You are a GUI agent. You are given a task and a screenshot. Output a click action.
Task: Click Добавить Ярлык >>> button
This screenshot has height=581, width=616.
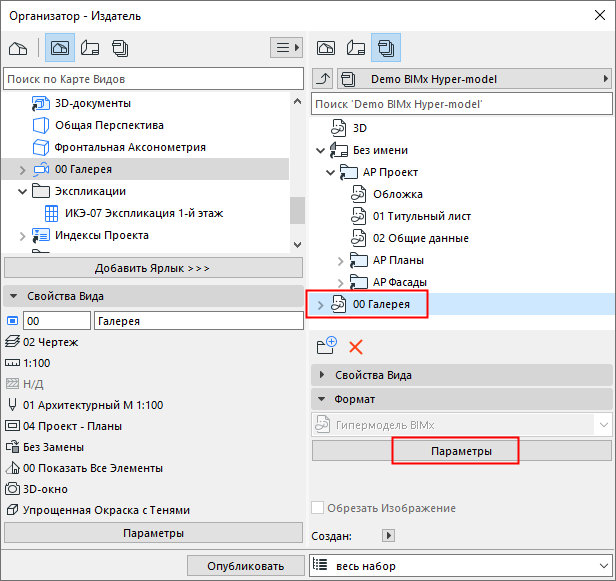[x=153, y=268]
